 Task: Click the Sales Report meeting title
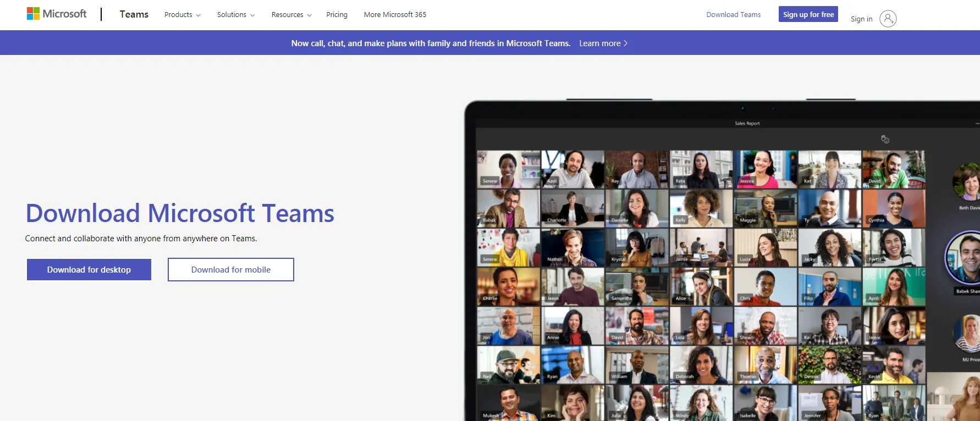[747, 124]
